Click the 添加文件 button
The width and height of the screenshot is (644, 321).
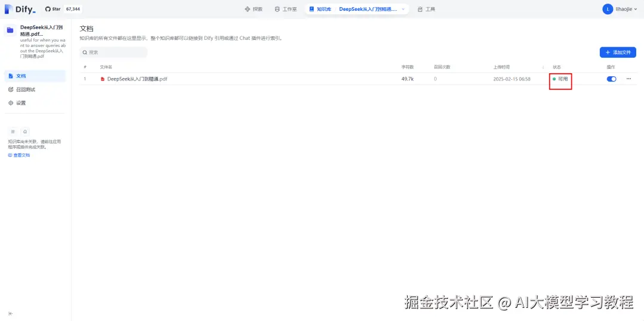pos(618,52)
